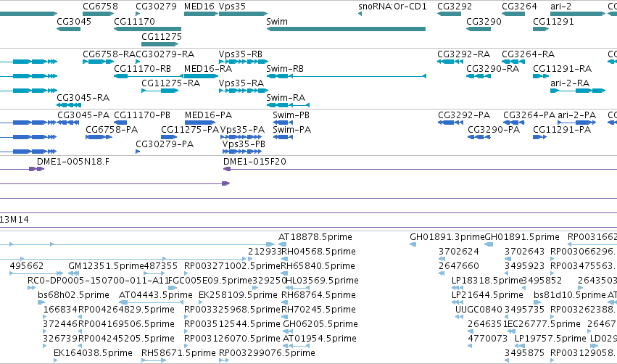This screenshot has height=364, width=617.
Task: Click the snoRNA:Or-CD1 gene label
Action: point(392,7)
